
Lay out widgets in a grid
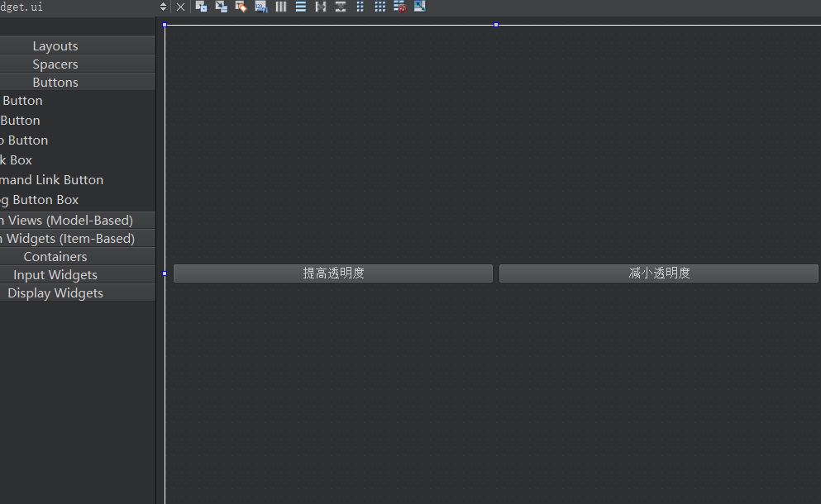tap(380, 7)
